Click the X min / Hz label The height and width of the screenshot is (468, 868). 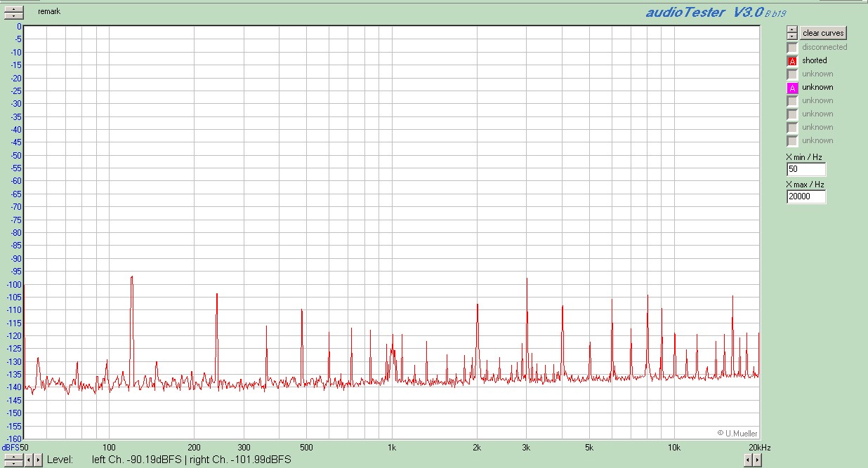tap(804, 158)
